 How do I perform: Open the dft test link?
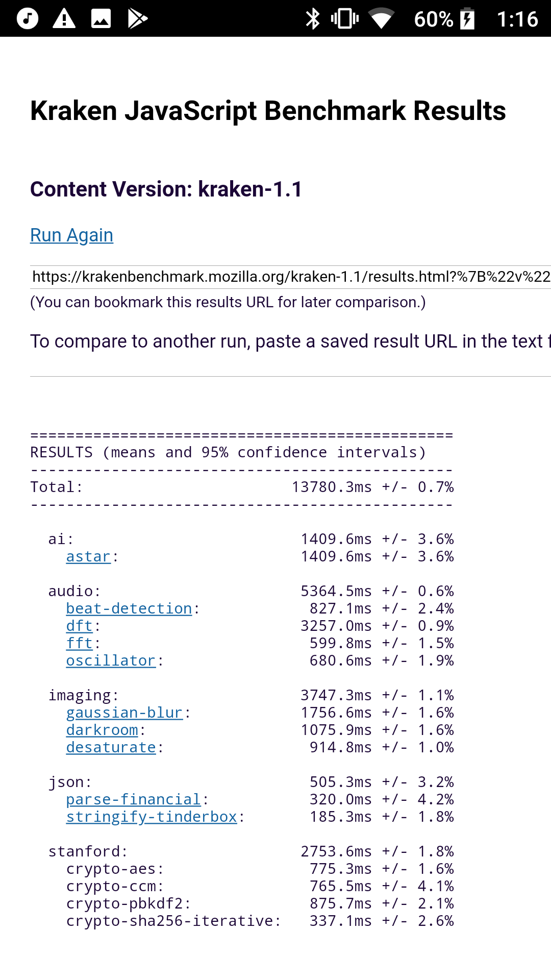[80, 626]
